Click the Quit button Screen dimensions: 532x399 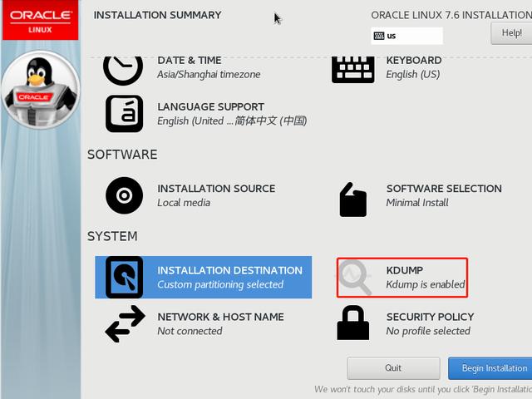pyautogui.click(x=393, y=368)
